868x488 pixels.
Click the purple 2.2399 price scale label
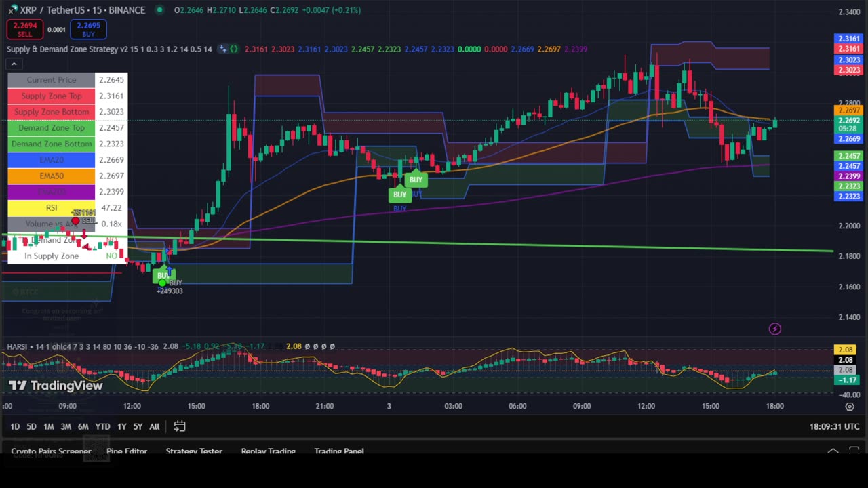coord(849,176)
